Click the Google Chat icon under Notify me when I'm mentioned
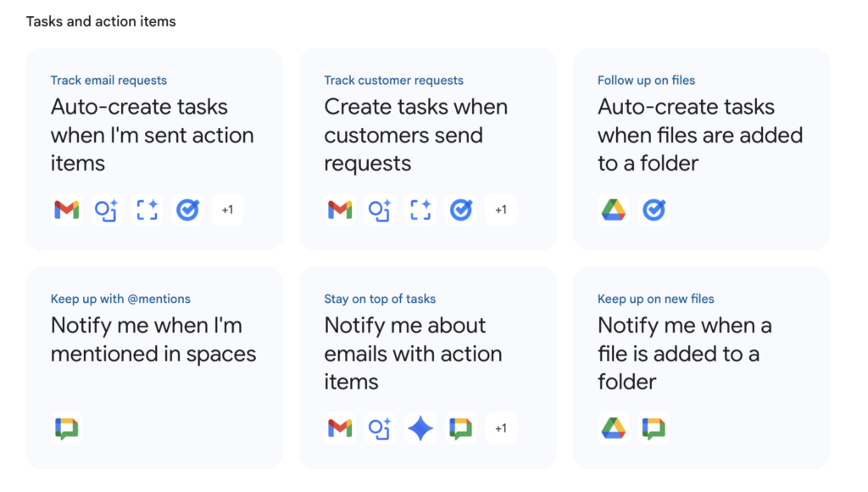The image size is (868, 492). 66,428
